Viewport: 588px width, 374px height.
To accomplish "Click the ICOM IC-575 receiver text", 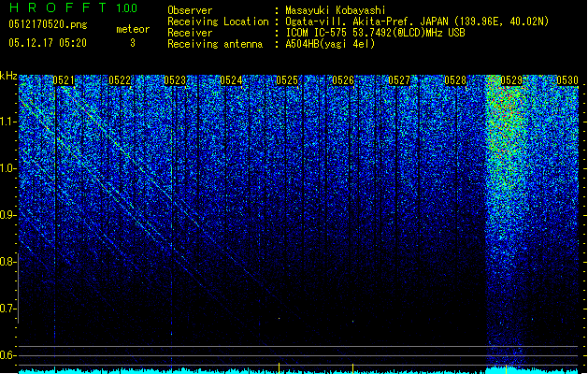I will tap(376, 33).
